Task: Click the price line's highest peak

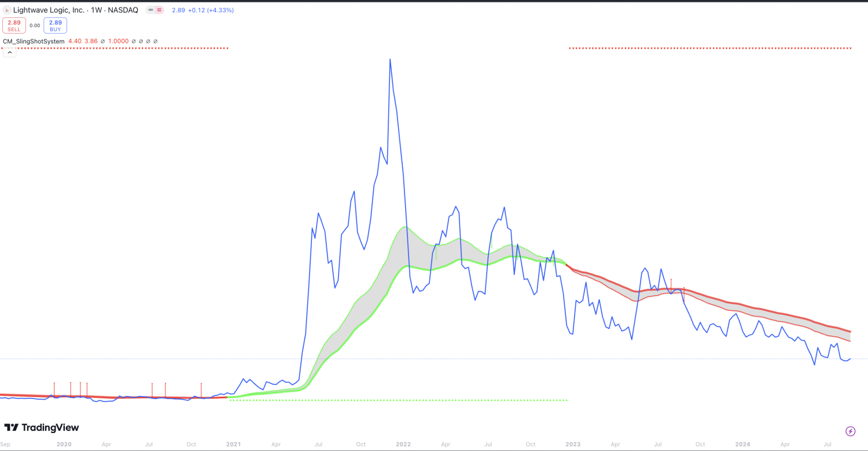Action: click(x=390, y=60)
